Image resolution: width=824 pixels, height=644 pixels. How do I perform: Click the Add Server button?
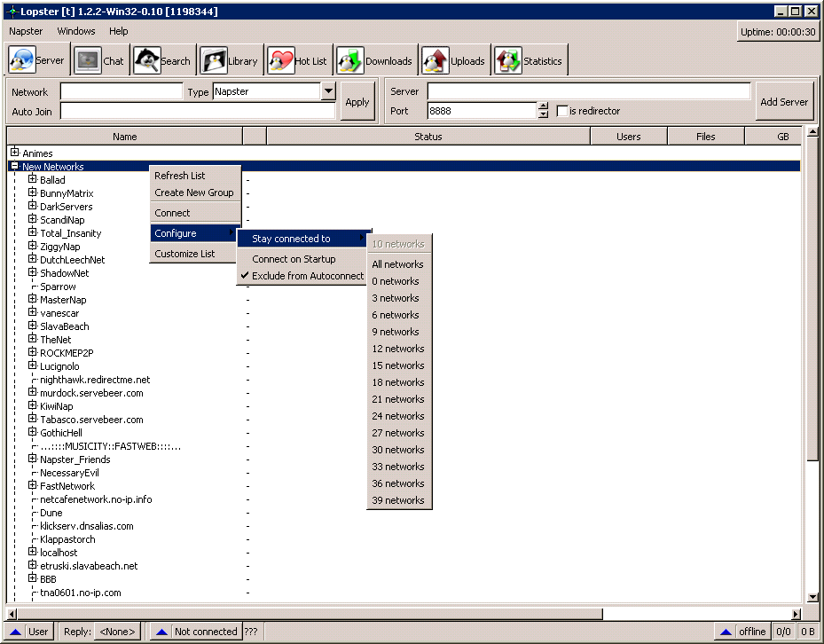tap(784, 101)
